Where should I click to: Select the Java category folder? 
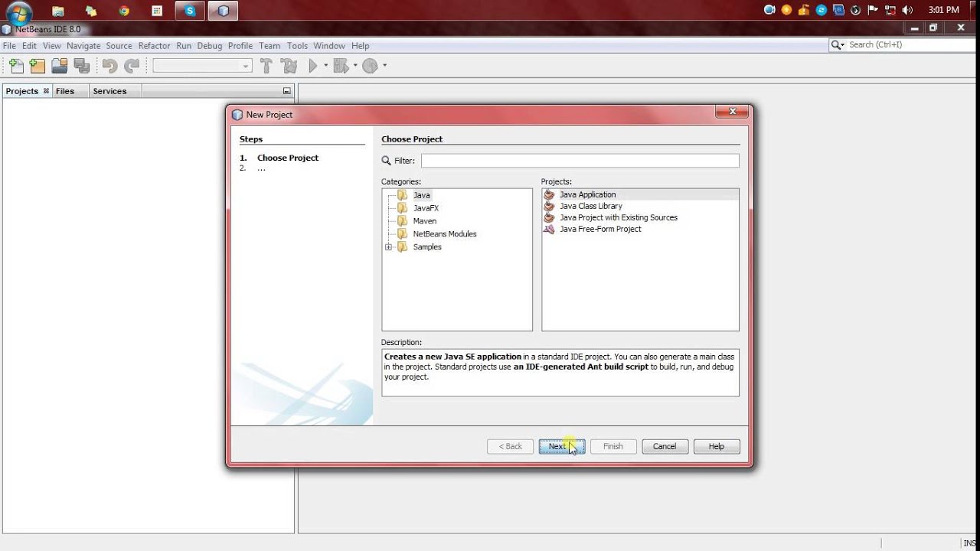[421, 195]
